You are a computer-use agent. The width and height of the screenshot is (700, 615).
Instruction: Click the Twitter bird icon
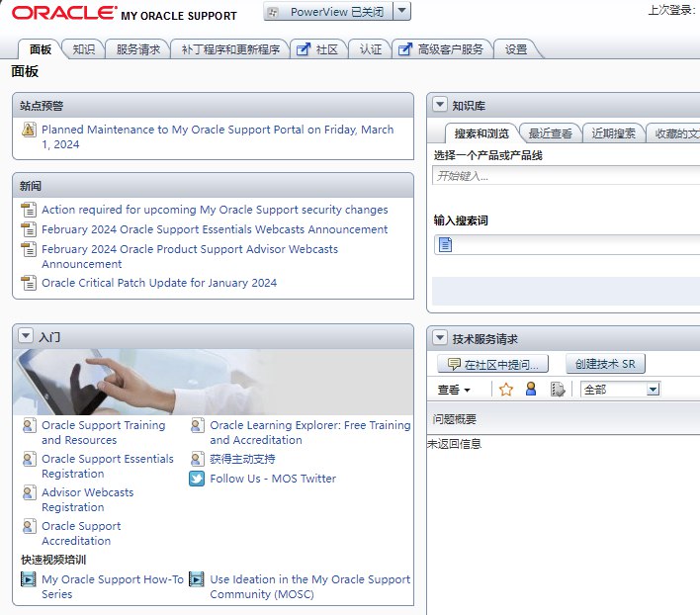coord(197,479)
